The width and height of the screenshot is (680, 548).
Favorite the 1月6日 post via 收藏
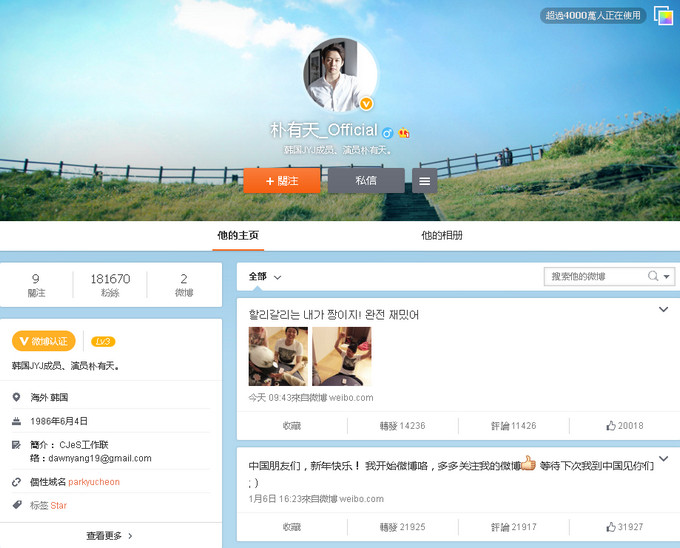coord(292,527)
